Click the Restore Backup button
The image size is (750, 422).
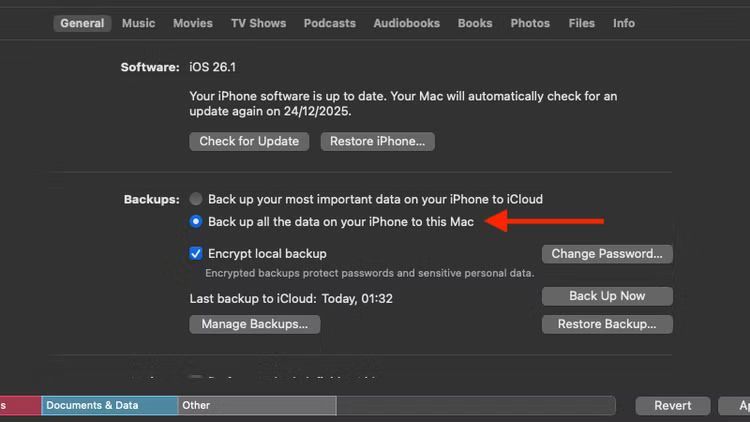point(607,324)
